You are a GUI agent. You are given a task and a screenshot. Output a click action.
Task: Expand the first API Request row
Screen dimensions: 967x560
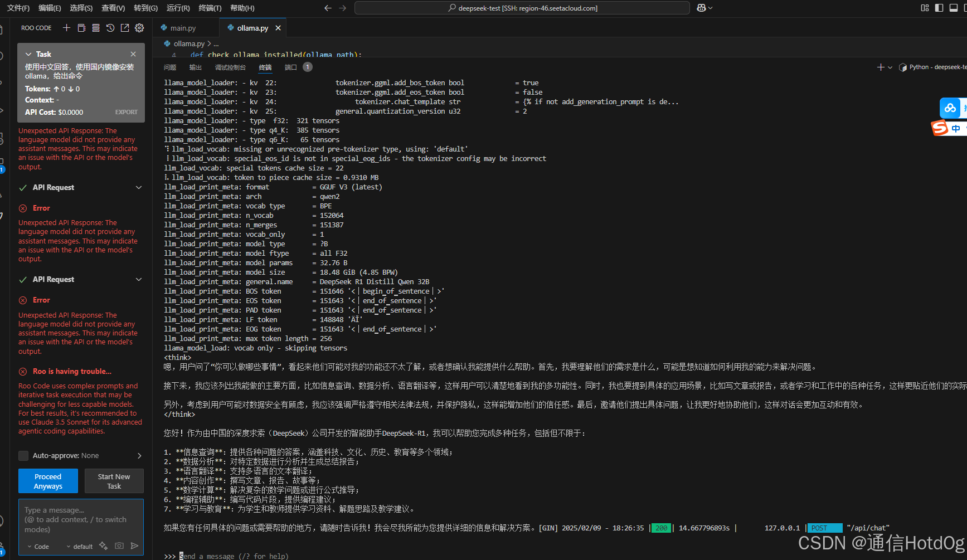pyautogui.click(x=81, y=187)
